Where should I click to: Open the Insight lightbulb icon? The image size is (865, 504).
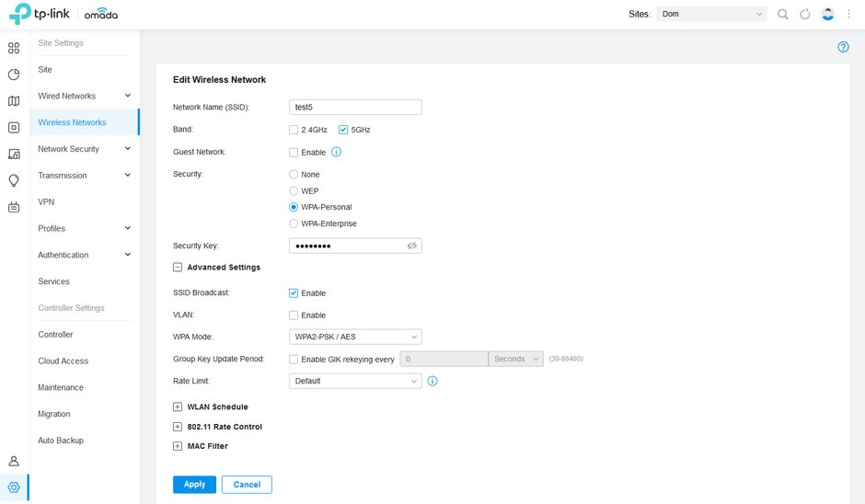(14, 180)
